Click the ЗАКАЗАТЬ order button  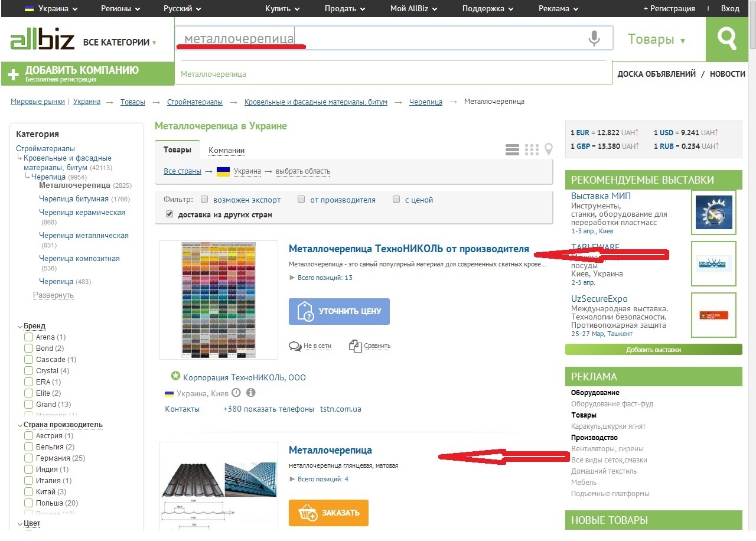click(x=328, y=513)
